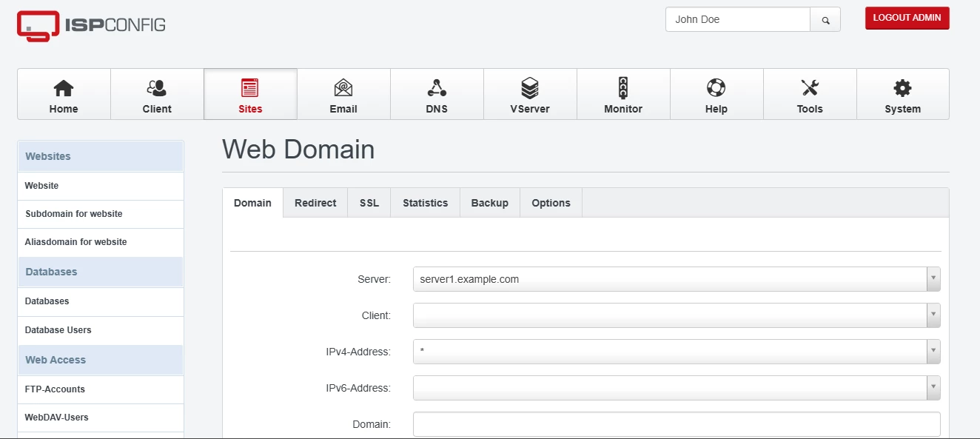
Task: Expand the IPv6-Address dropdown
Action: (x=932, y=388)
